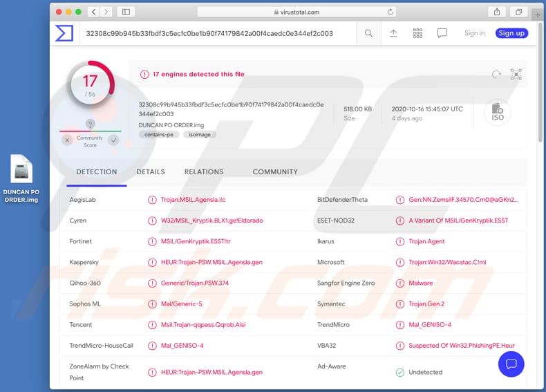Viewport: 546px width, 392px height.
Task: Switch to the RELATIONS tab
Action: pos(204,171)
